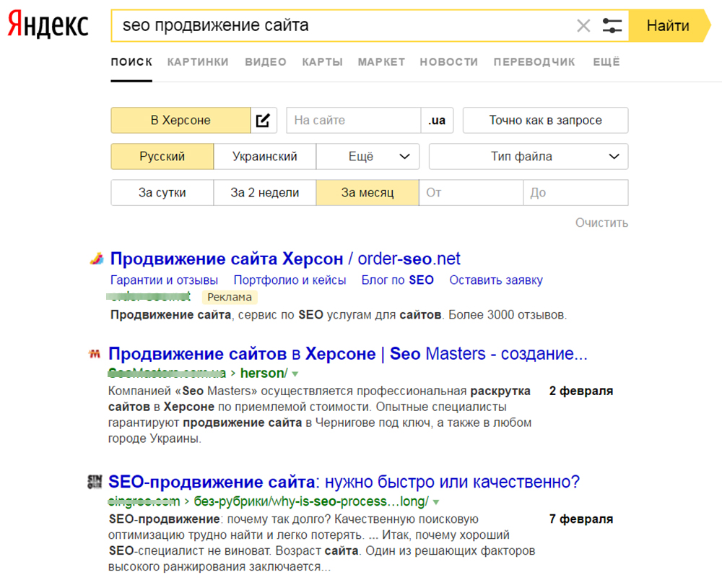Click the edit region icon beside В Херсоне
Viewport: 722px width, 588px height.
tap(264, 121)
